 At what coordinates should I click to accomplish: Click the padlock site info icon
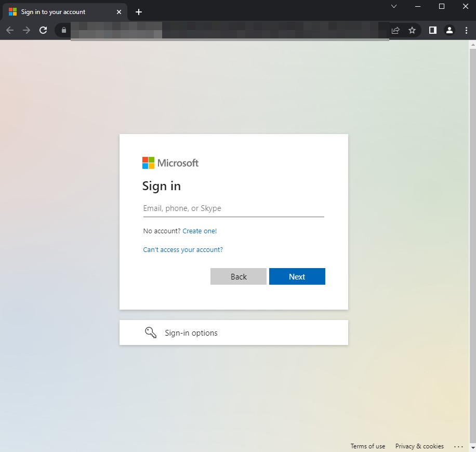pyautogui.click(x=64, y=30)
